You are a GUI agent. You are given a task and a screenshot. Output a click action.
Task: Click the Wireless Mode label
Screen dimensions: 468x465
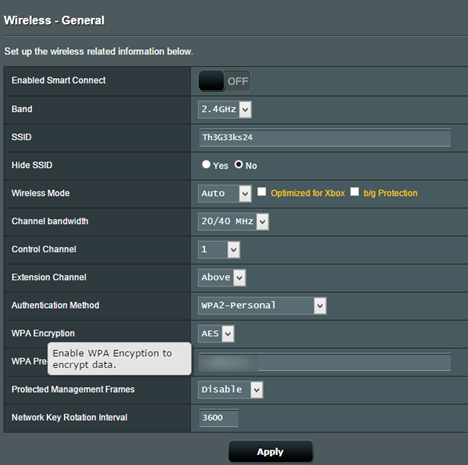pyautogui.click(x=41, y=193)
